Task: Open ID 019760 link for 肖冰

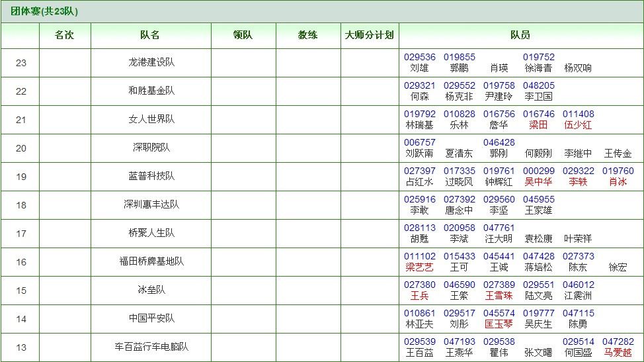Action: [618, 171]
